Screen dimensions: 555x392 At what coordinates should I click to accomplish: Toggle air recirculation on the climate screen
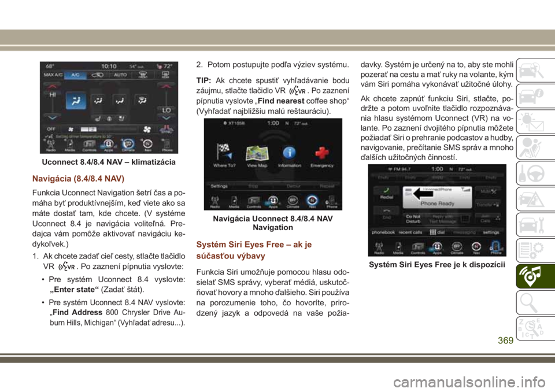(97, 75)
